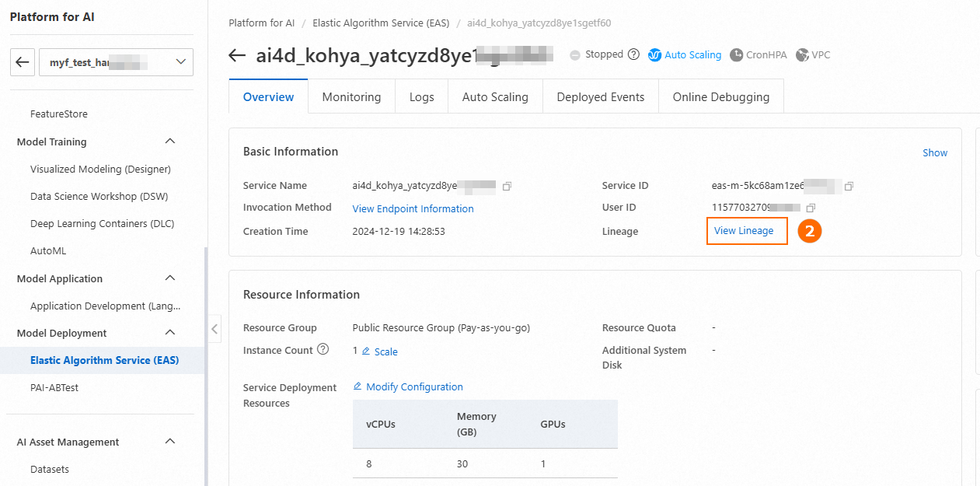Click Platform for AI in the breadcrumb
980x486 pixels.
pos(262,23)
